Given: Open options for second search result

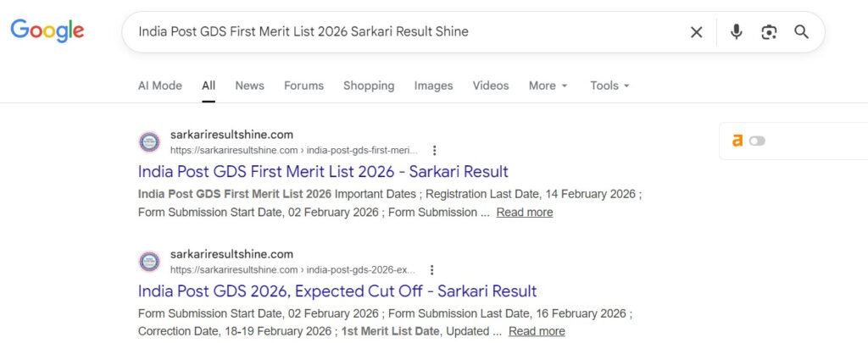Looking at the screenshot, I should (431, 270).
